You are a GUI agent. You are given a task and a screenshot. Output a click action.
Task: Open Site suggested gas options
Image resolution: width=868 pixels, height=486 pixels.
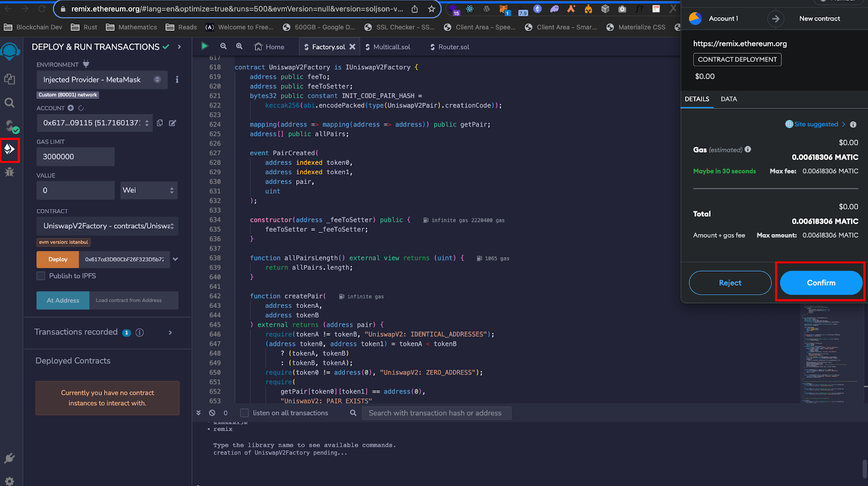(815, 124)
